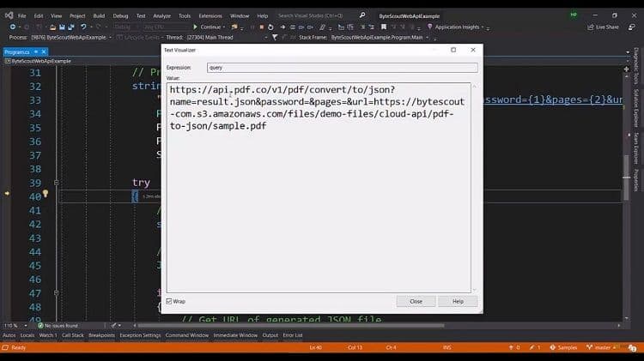The height and width of the screenshot is (361, 644).
Task: Switch to the Call Stack tab
Action: pos(73,335)
